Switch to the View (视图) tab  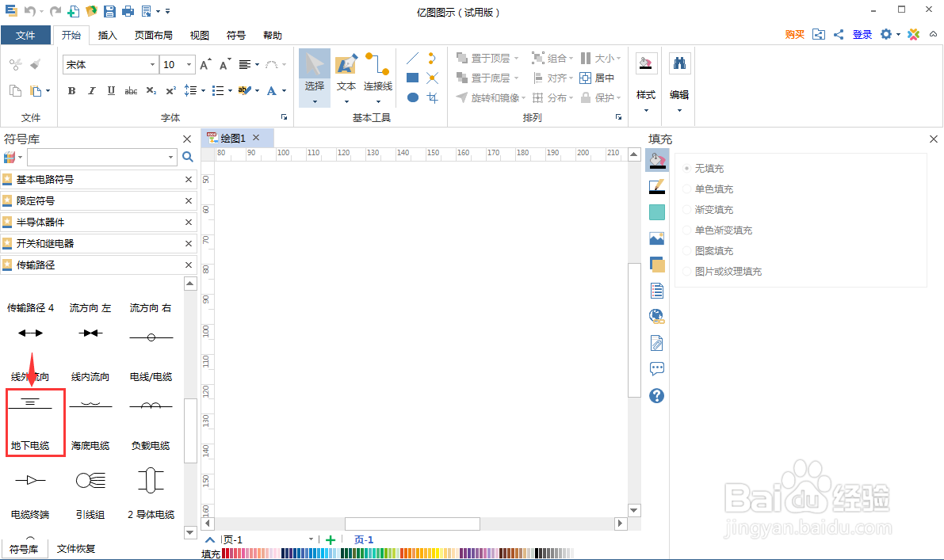199,36
